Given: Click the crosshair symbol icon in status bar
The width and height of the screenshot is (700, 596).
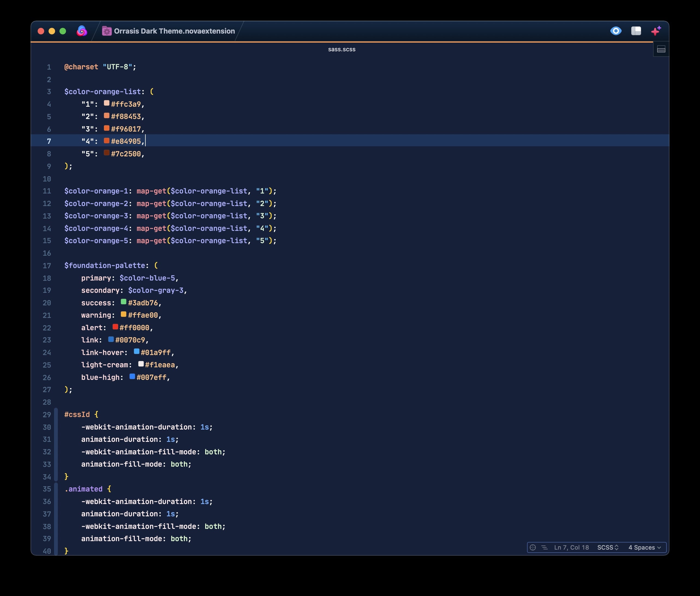Looking at the screenshot, I should click(533, 547).
